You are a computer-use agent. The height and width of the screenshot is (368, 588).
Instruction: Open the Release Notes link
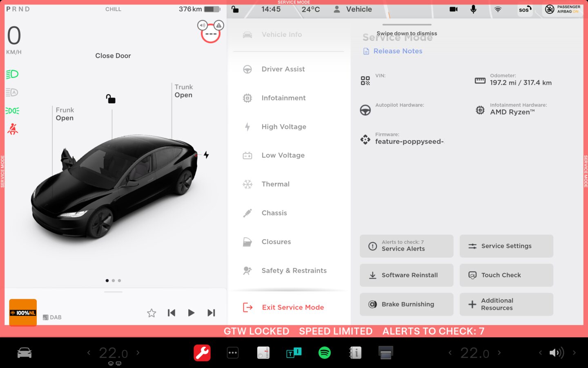(397, 51)
